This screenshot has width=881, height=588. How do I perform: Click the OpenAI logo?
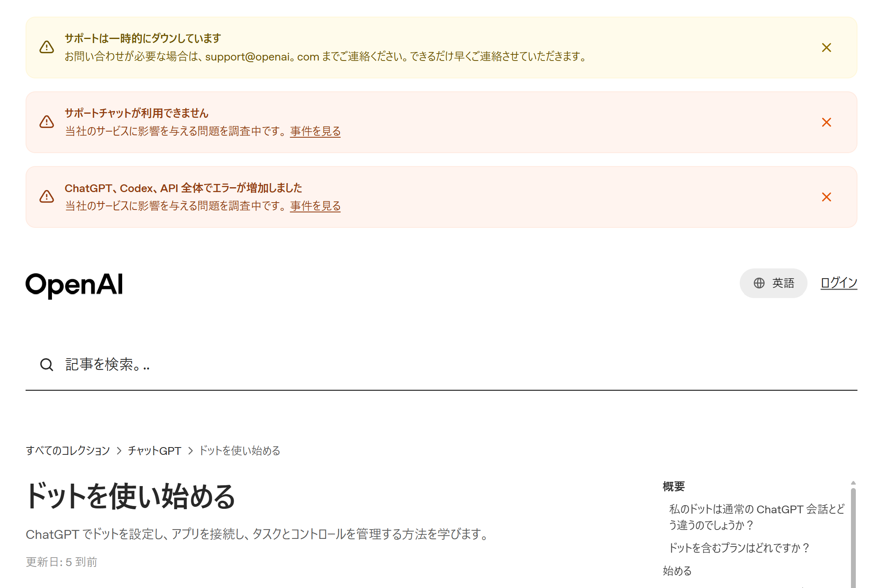pyautogui.click(x=74, y=285)
